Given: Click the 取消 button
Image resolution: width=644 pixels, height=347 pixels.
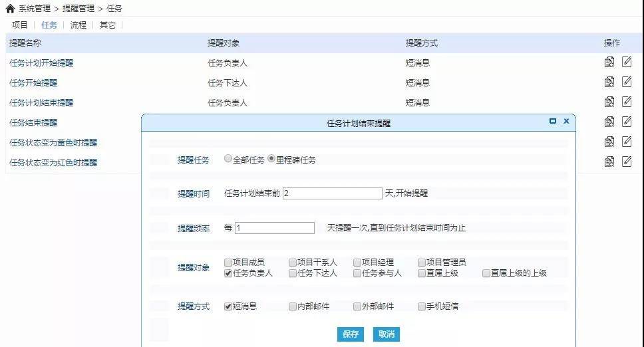Looking at the screenshot, I should (x=387, y=334).
